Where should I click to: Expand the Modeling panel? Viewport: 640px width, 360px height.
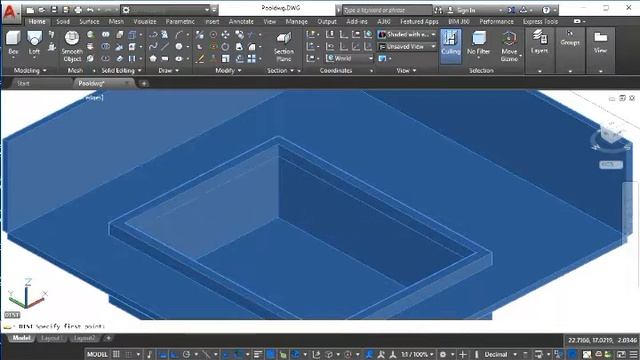30,71
